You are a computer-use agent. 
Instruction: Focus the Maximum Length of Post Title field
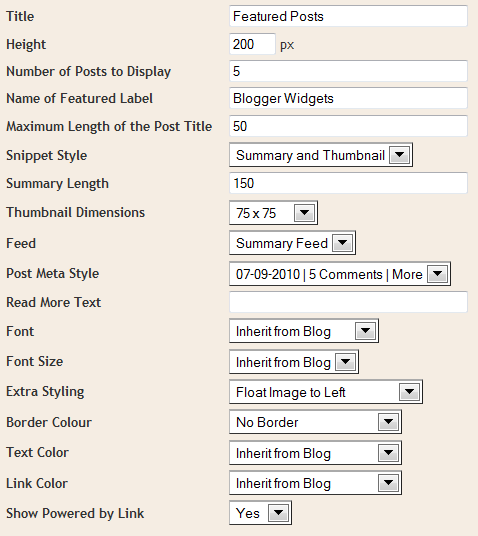point(348,126)
